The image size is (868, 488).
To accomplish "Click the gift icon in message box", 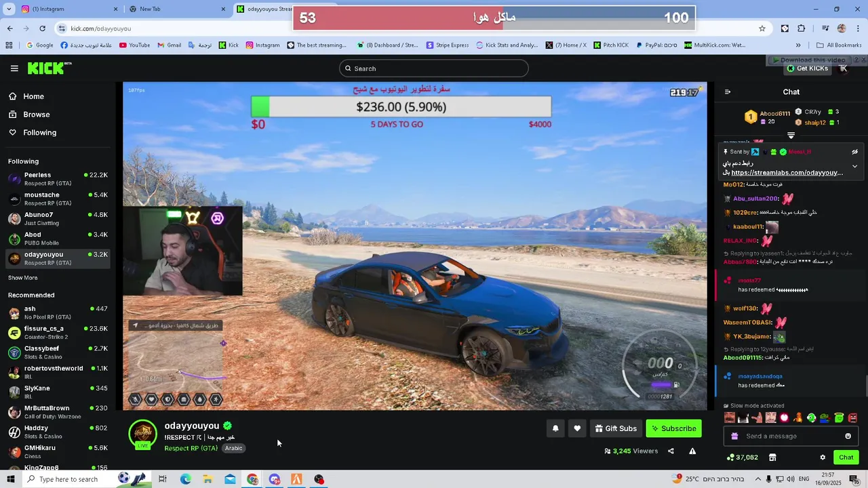I will pyautogui.click(x=733, y=436).
